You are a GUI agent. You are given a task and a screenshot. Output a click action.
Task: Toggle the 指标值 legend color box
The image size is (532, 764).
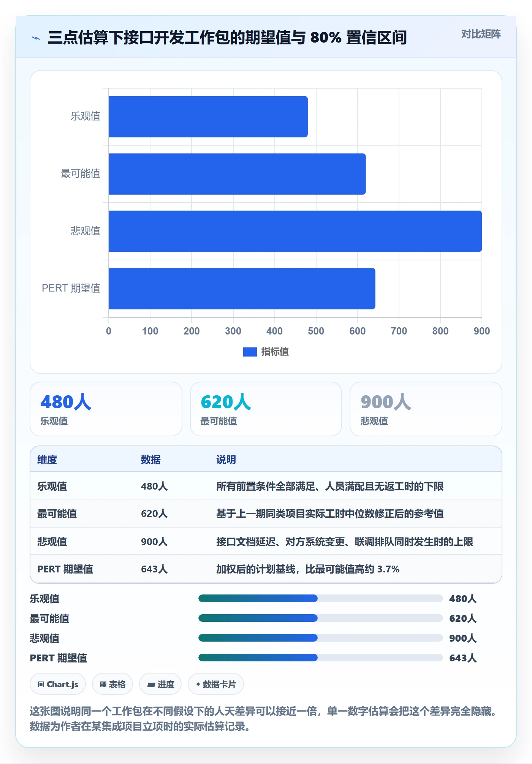tap(250, 352)
